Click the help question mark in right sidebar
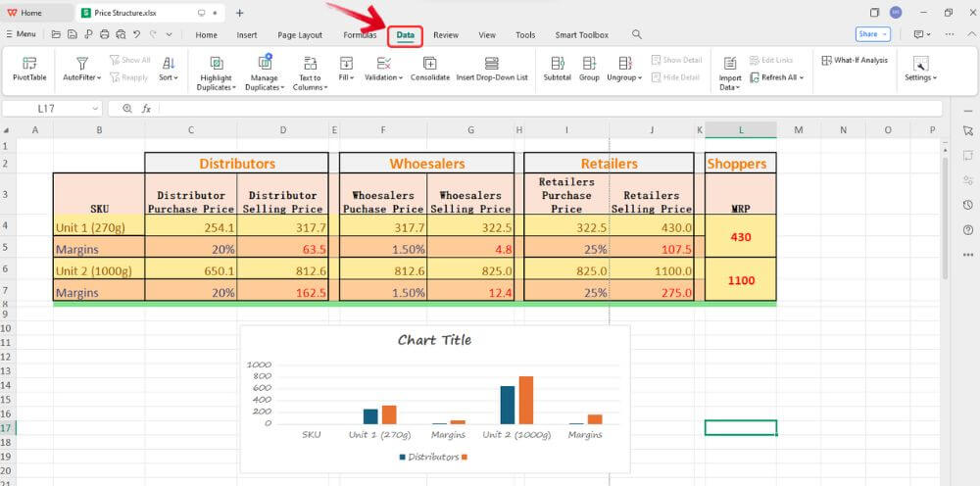The width and height of the screenshot is (980, 486). coord(968,230)
